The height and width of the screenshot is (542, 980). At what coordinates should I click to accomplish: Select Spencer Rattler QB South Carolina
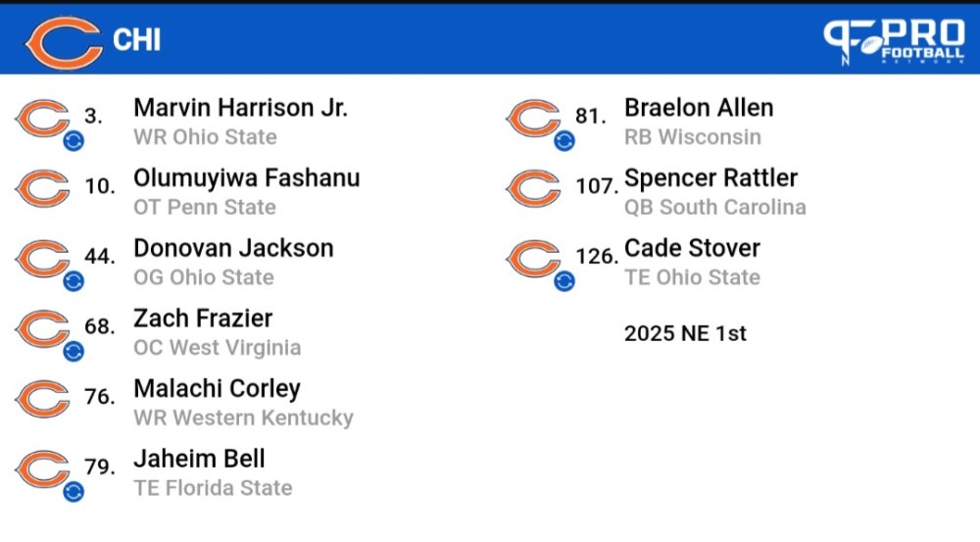715,191
